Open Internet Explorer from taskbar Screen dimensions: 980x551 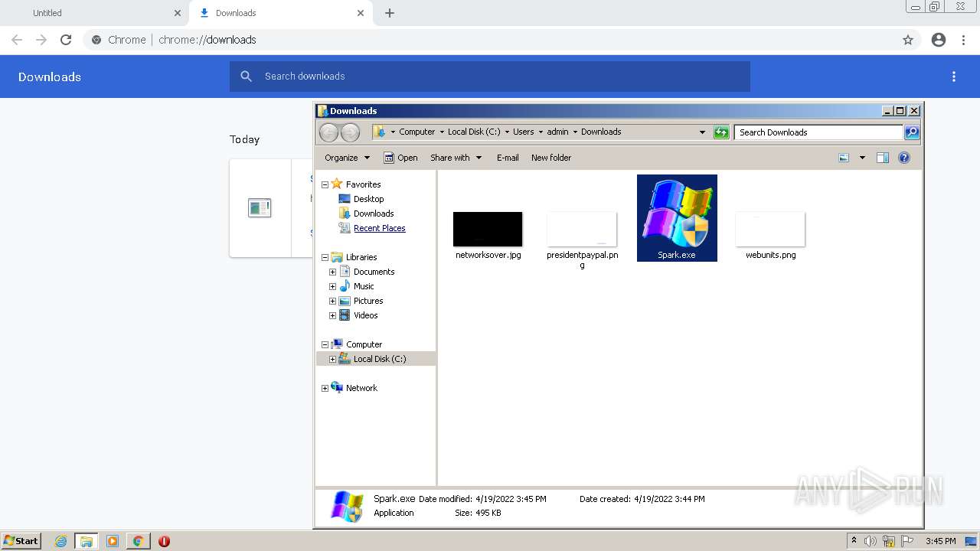click(x=60, y=541)
